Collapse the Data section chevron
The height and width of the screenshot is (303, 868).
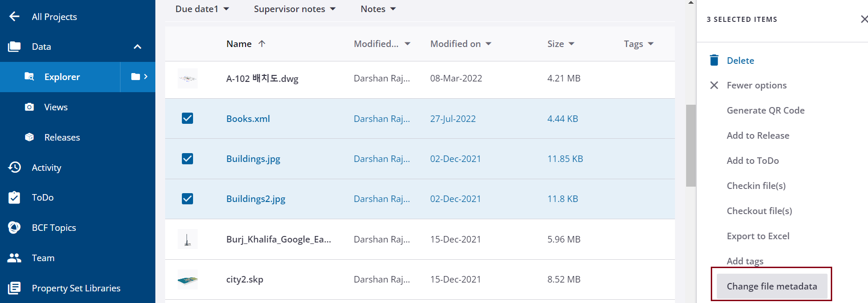tap(137, 47)
